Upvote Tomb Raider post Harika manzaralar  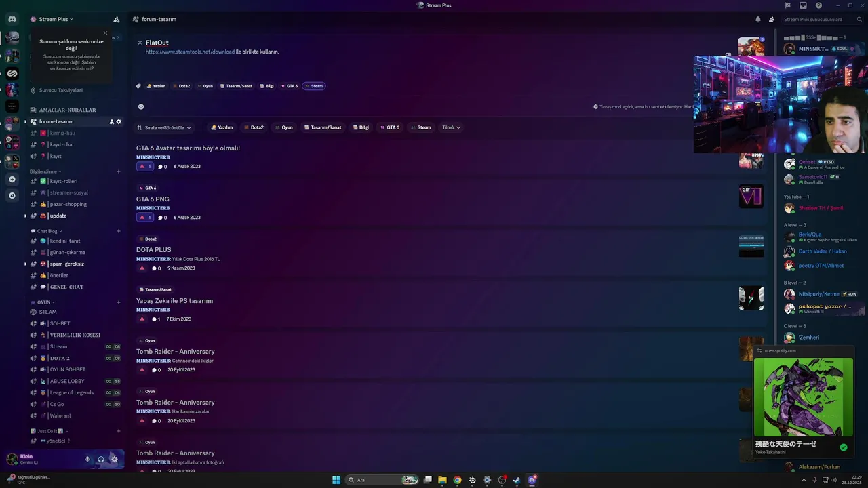[x=142, y=420]
